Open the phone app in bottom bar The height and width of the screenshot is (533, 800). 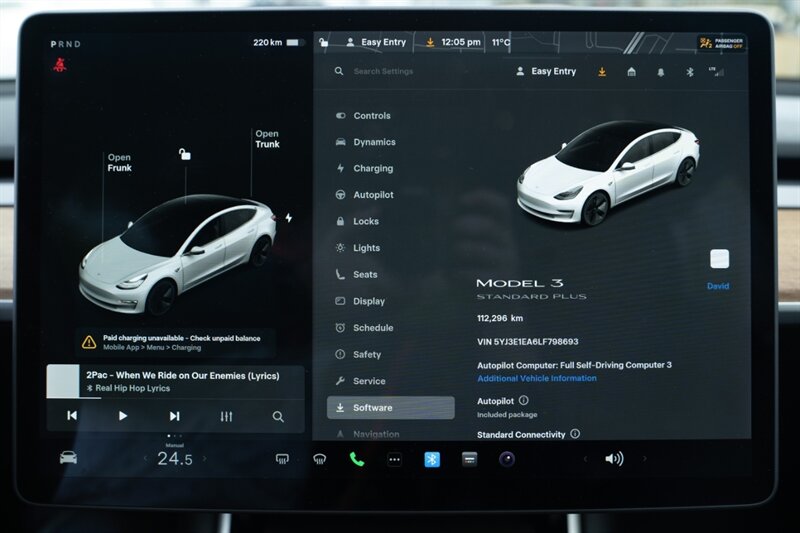(x=357, y=459)
